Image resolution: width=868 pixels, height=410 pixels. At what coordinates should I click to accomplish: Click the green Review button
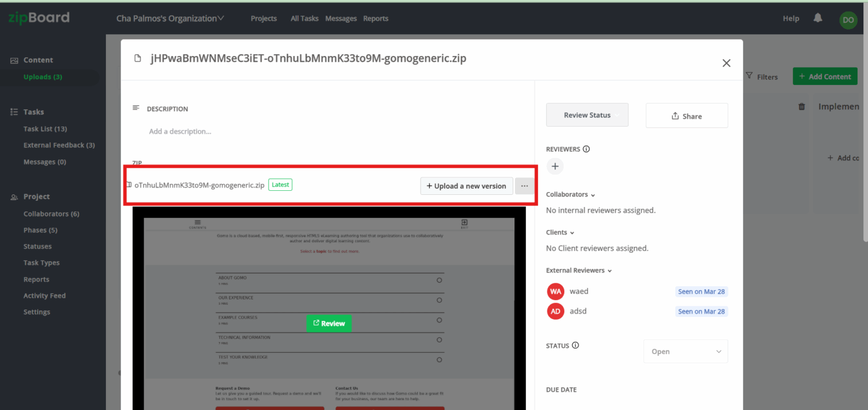tap(329, 323)
